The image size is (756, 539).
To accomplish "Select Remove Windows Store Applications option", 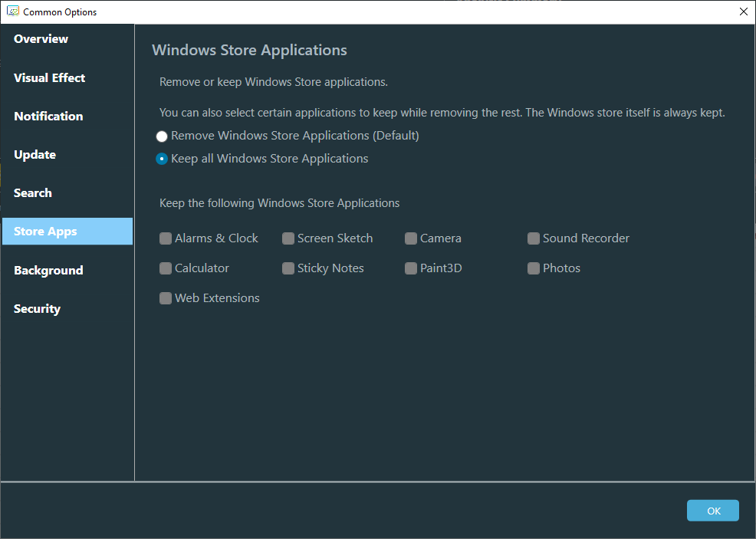I will [x=162, y=136].
